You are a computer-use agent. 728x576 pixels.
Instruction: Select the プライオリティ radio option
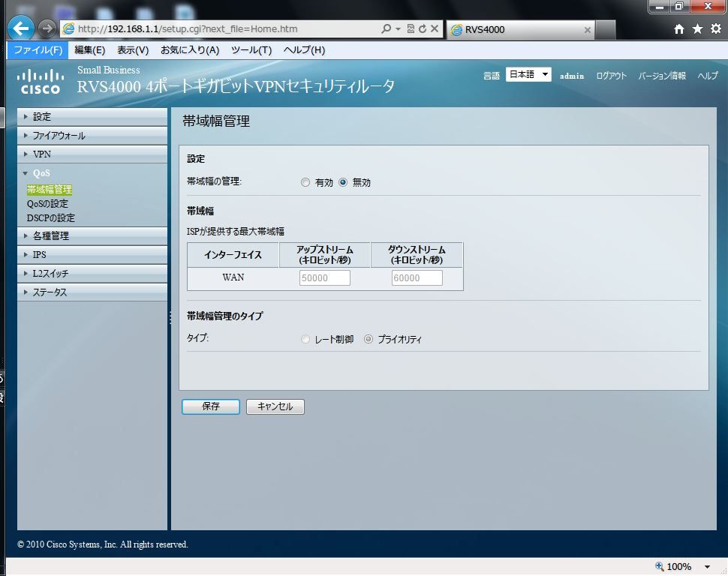(x=369, y=339)
